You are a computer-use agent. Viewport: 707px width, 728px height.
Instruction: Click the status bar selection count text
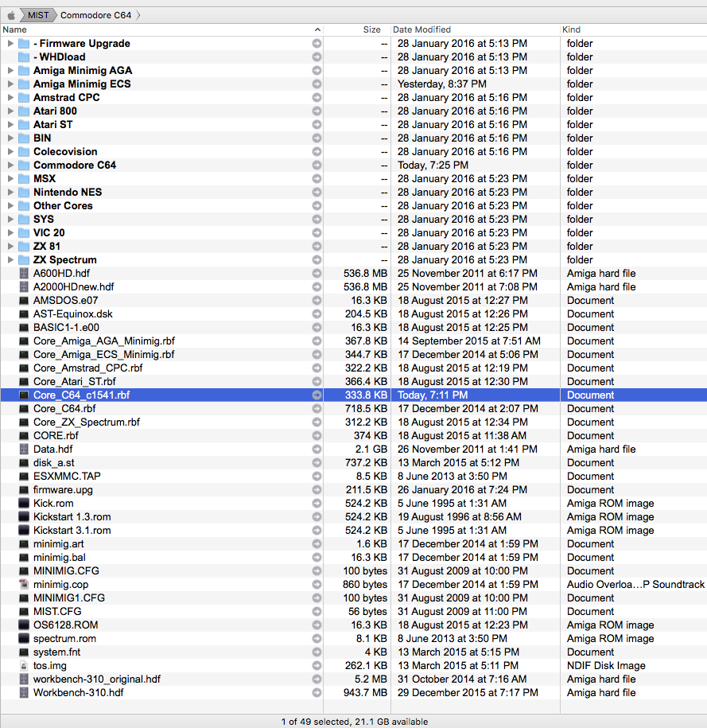pos(354,722)
